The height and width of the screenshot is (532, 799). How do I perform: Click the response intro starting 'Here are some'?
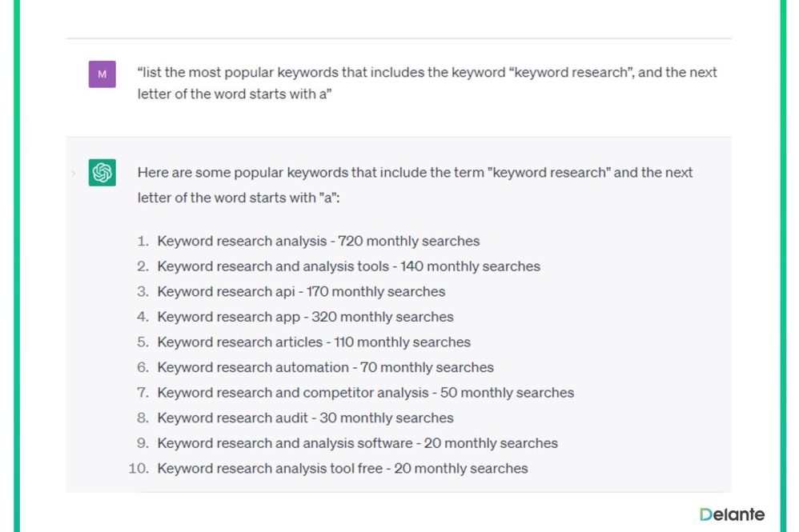coord(415,184)
